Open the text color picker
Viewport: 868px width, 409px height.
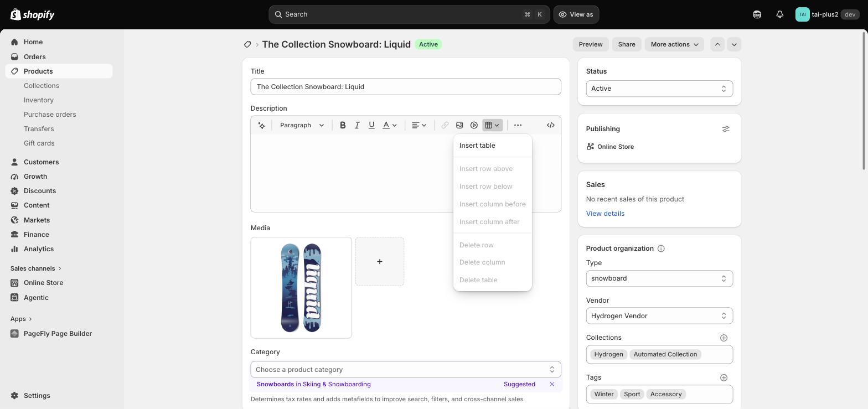point(390,125)
